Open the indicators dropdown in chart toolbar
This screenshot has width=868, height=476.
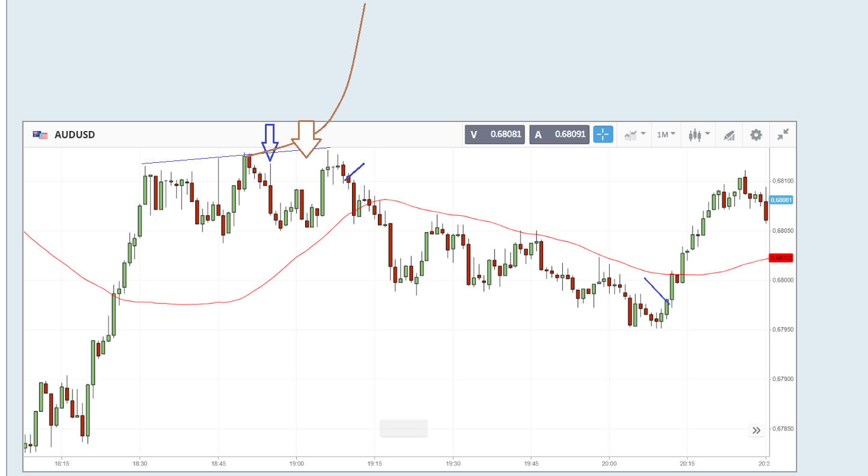[x=635, y=135]
